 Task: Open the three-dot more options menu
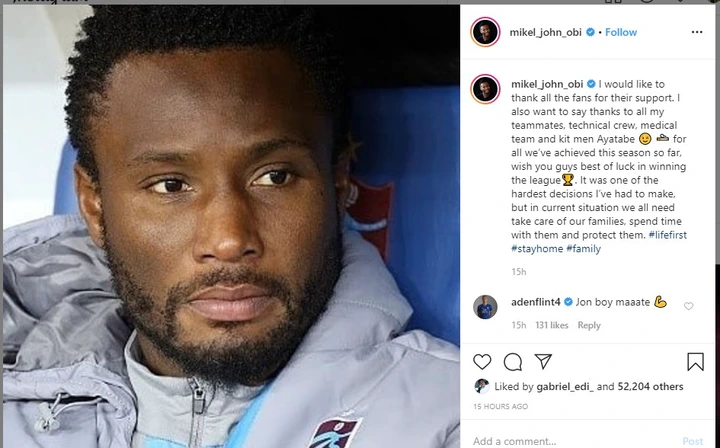(x=697, y=32)
